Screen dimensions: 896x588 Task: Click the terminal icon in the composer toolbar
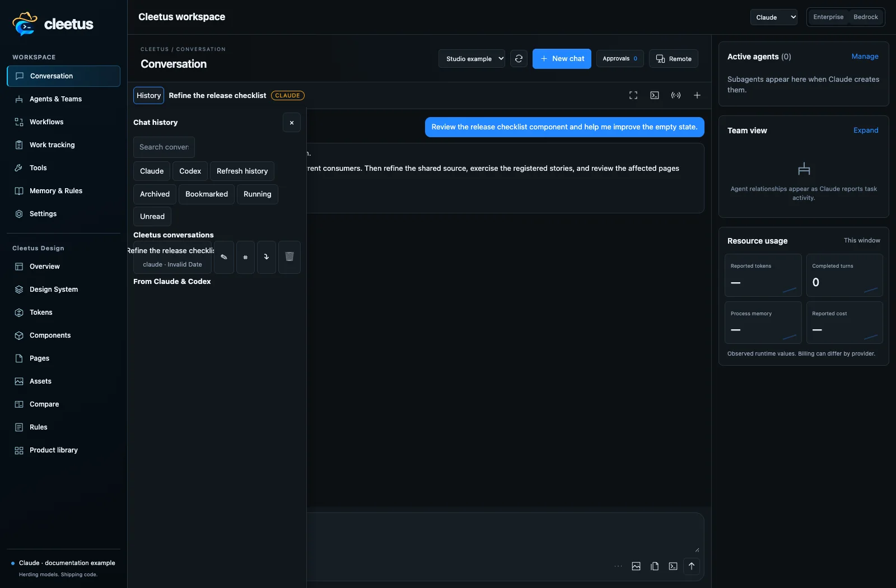click(x=673, y=566)
